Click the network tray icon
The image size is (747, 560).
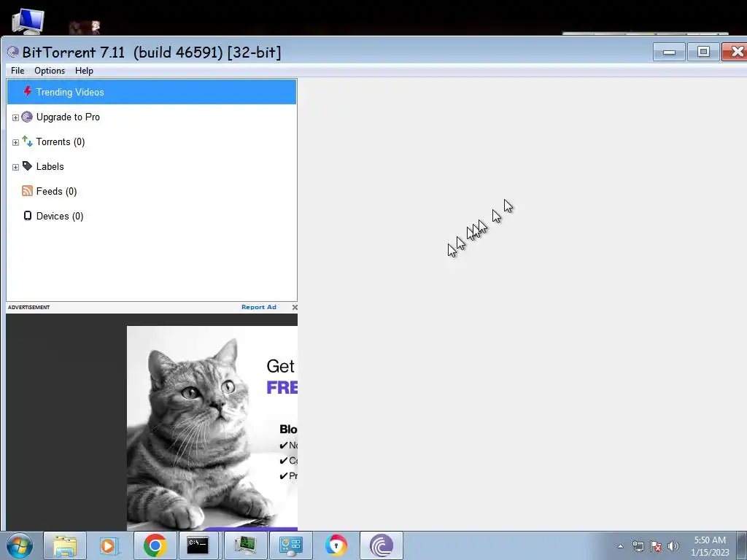(638, 546)
